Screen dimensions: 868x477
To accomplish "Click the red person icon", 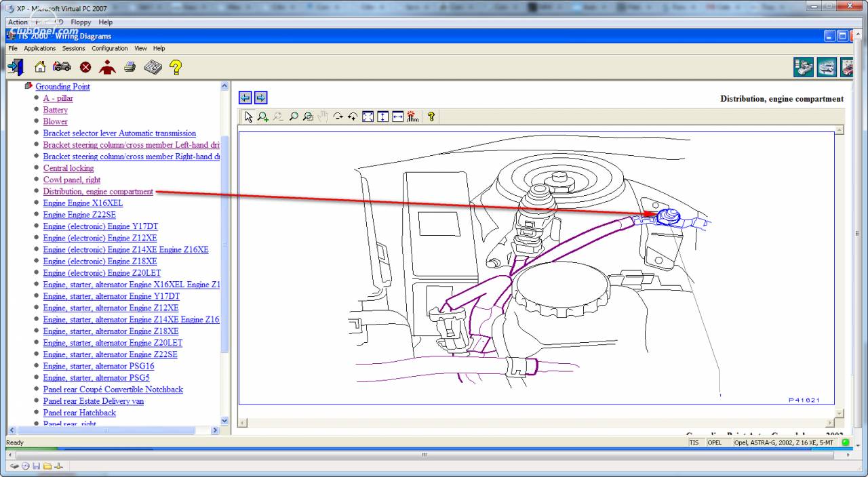I will (x=107, y=67).
